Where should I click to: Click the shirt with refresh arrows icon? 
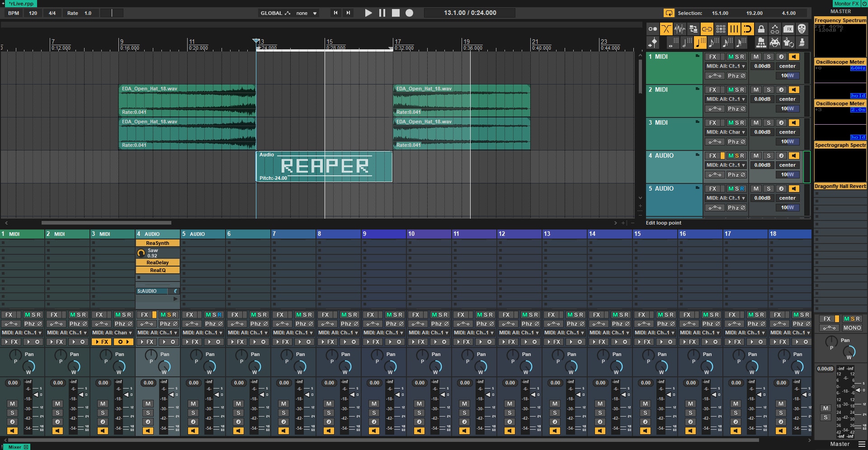(788, 42)
